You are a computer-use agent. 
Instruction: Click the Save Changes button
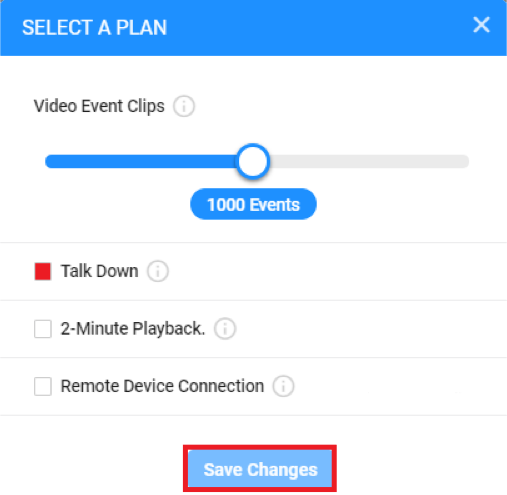[x=260, y=468]
